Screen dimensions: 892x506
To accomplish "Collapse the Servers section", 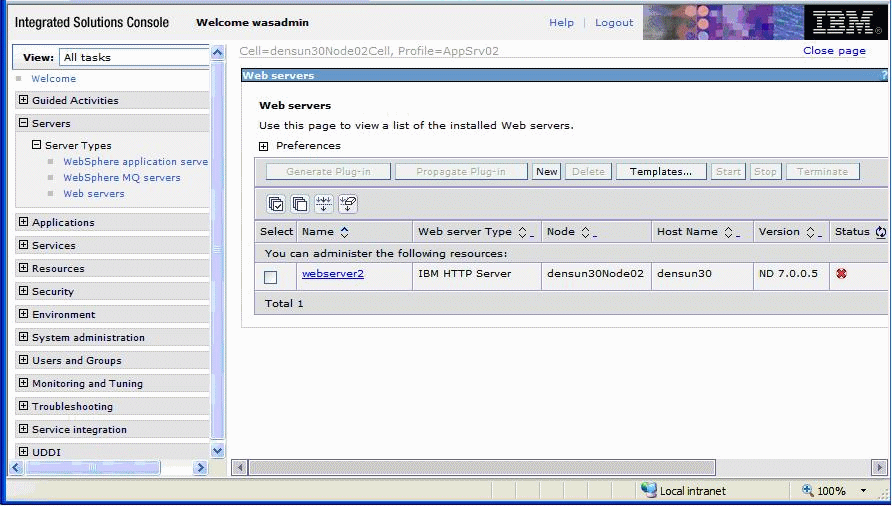I will click(x=23, y=122).
